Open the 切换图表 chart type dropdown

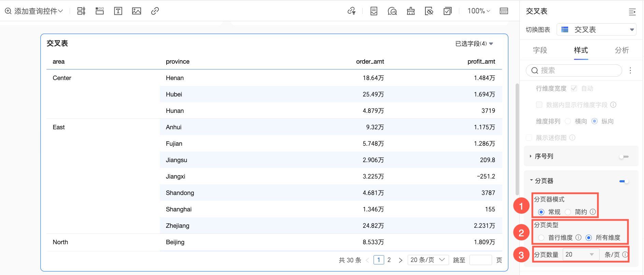pos(596,30)
